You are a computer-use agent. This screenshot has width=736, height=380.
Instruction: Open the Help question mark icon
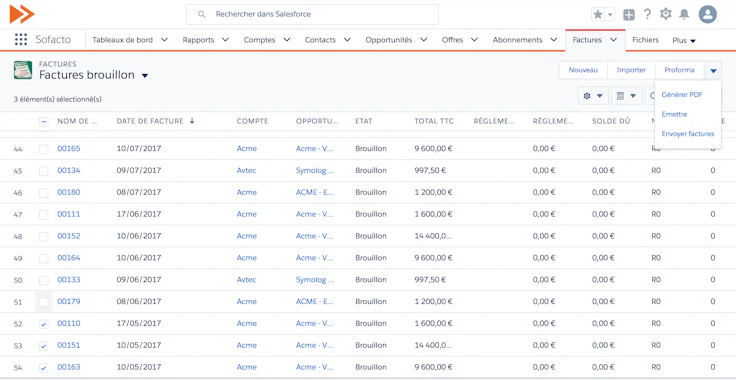click(647, 14)
